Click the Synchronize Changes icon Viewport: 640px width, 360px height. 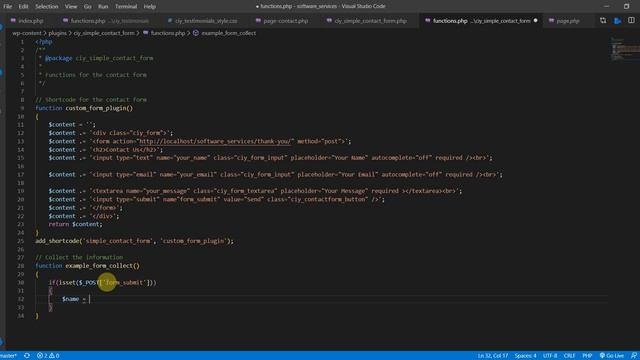[x=27, y=356]
